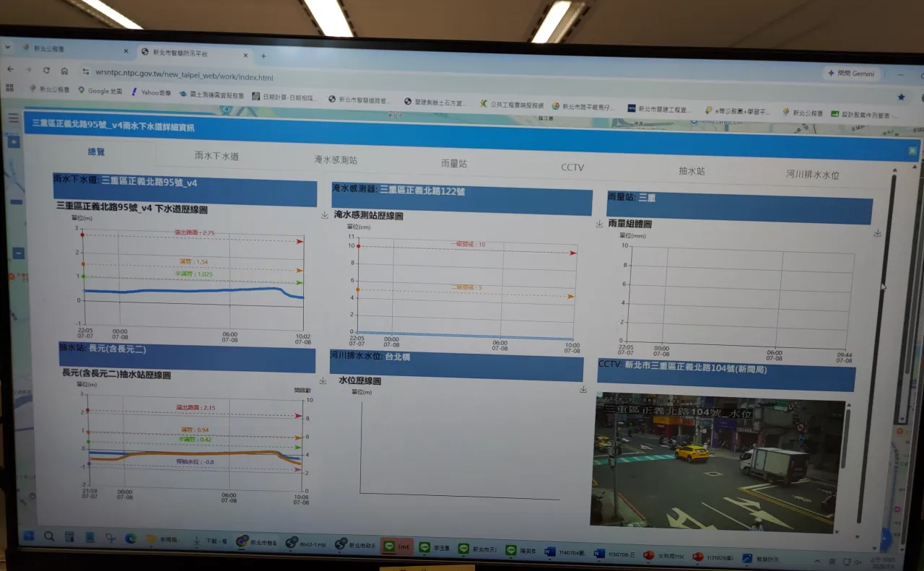Bookmark this page with the star
Image resolution: width=924 pixels, height=571 pixels.
click(x=901, y=97)
